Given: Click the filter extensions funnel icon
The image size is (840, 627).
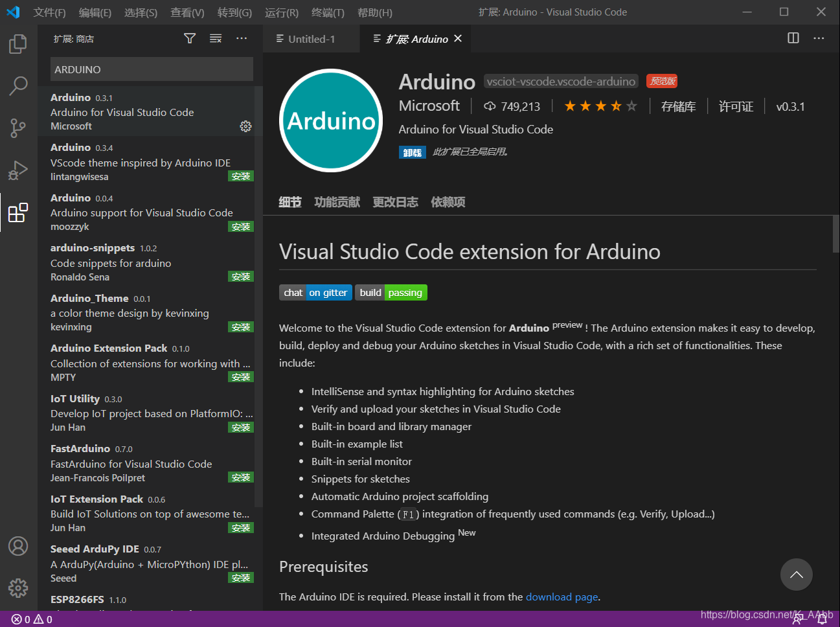Looking at the screenshot, I should (190, 39).
